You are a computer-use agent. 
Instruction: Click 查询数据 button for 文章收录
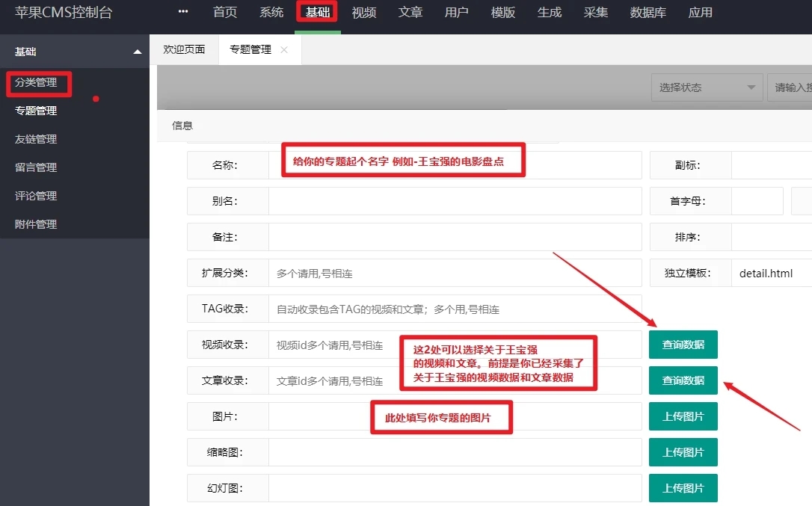point(683,380)
